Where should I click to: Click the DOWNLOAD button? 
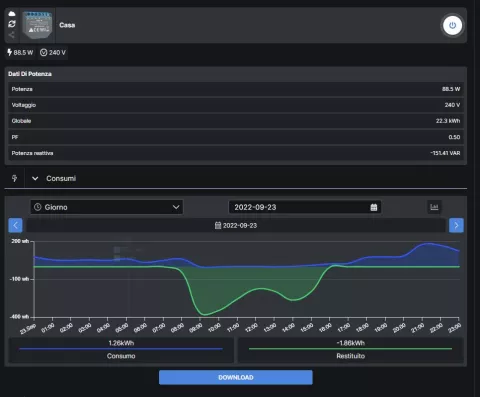click(x=236, y=377)
